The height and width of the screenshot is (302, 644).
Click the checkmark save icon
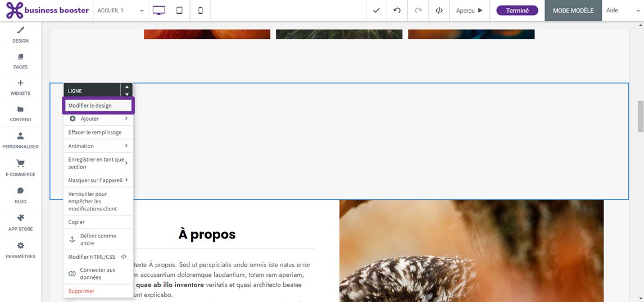click(x=377, y=11)
